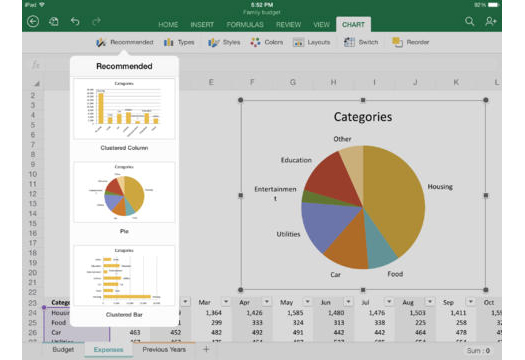The image size is (525, 360).
Task: Select the Expenses sheet tab
Action: pyautogui.click(x=108, y=350)
